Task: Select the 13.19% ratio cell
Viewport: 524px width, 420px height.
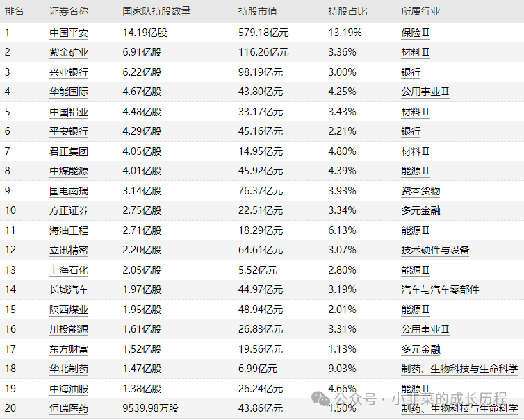Action: pos(345,33)
